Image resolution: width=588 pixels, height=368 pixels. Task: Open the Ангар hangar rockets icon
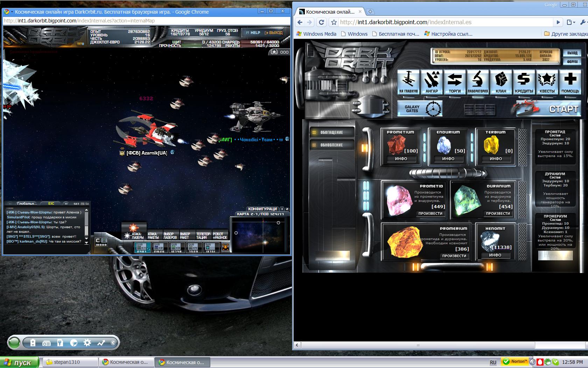pos(432,82)
